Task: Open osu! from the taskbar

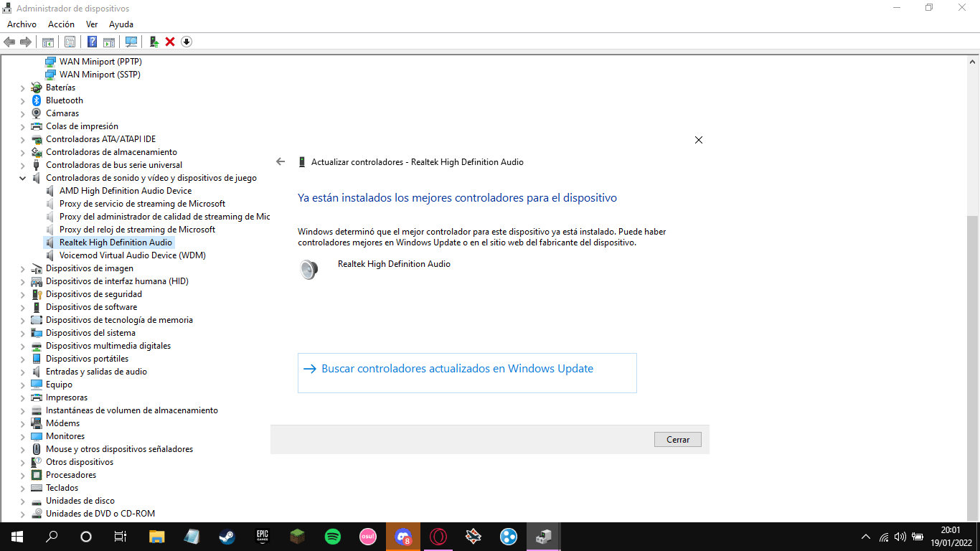Action: point(367,537)
